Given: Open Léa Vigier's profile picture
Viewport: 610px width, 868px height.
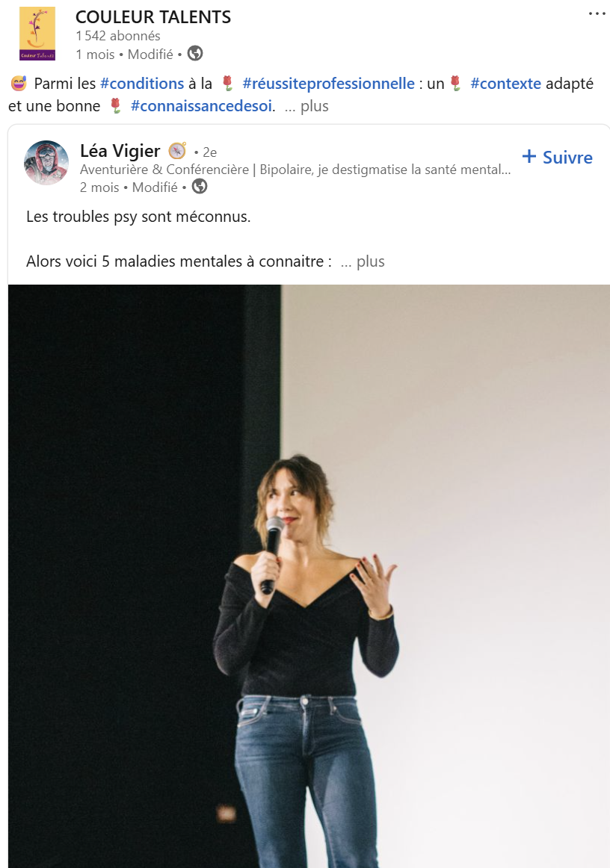Looking at the screenshot, I should pos(46,163).
